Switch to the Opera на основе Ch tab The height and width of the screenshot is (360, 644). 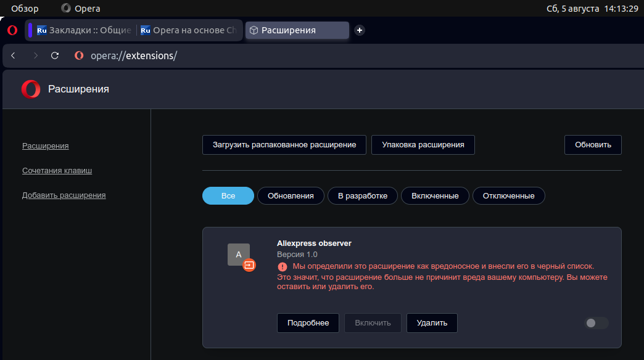[x=189, y=30]
